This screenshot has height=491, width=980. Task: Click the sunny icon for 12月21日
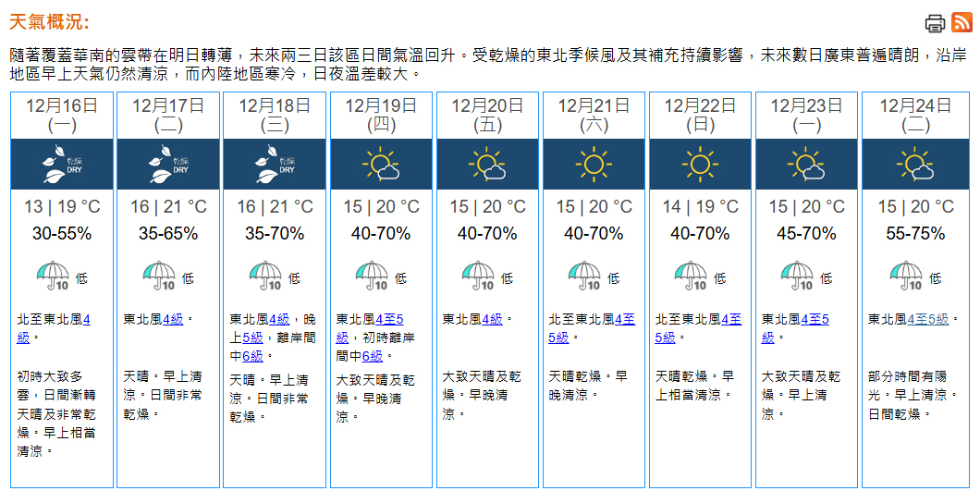coord(594,165)
